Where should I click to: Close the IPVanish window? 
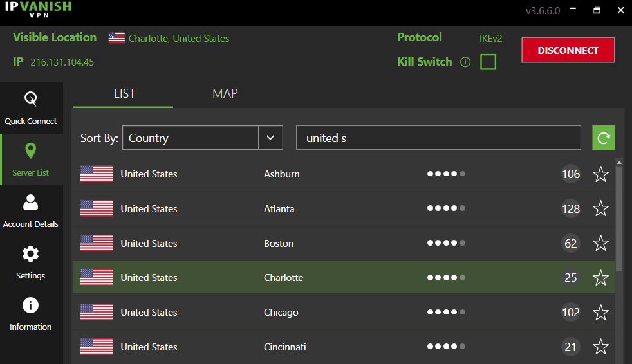(620, 10)
